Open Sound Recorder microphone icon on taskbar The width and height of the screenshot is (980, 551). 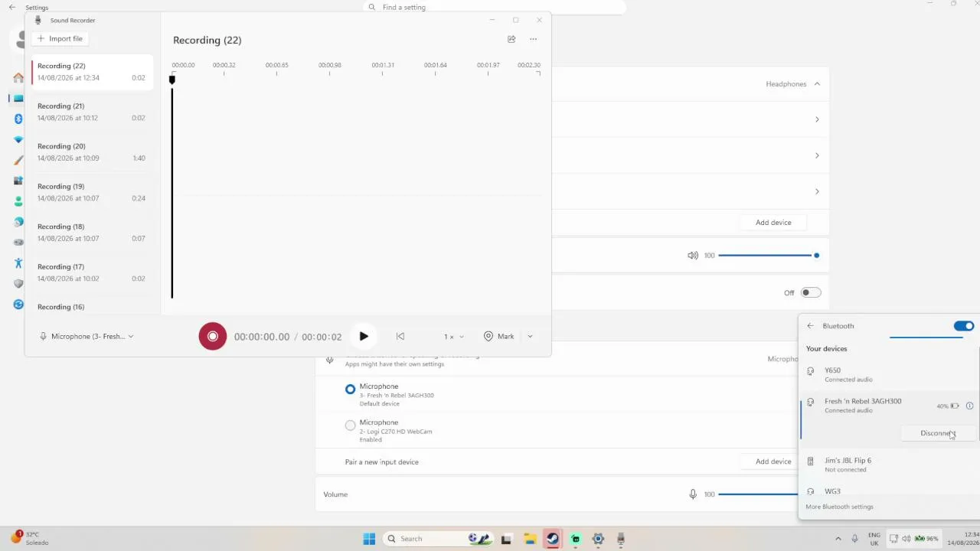[x=621, y=539]
